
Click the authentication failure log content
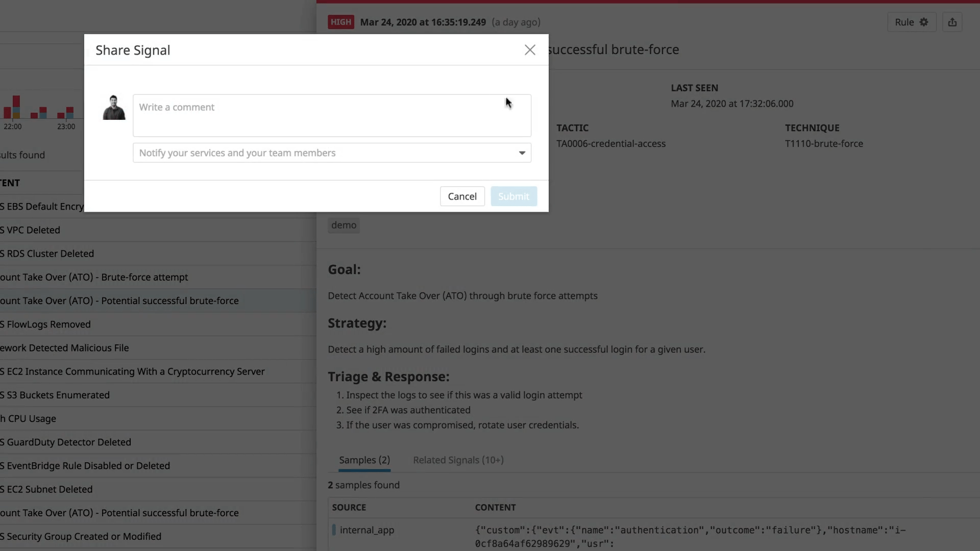(x=690, y=537)
